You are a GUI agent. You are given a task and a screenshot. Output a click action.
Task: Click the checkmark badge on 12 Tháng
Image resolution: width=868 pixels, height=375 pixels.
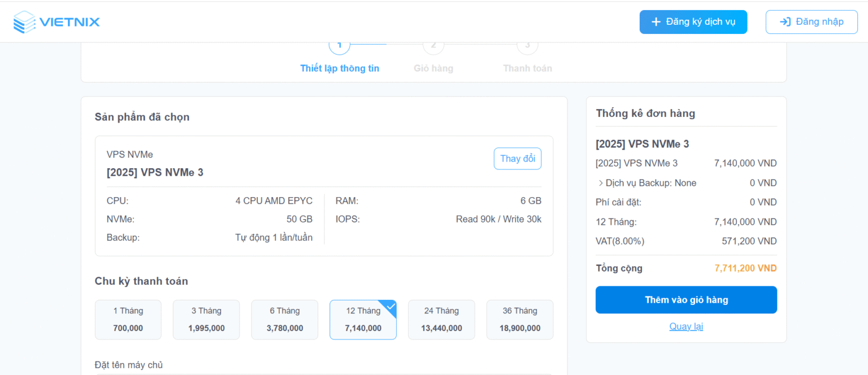(x=390, y=307)
